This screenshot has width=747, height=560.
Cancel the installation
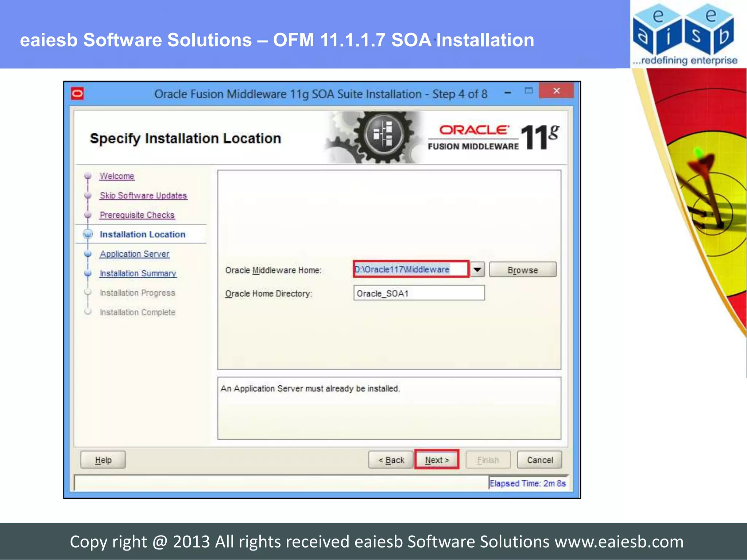pyautogui.click(x=539, y=460)
